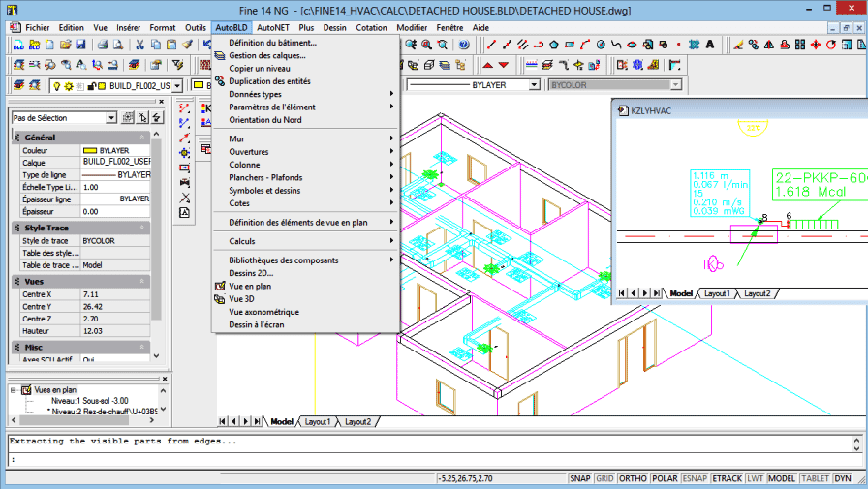Select 'Niveau:1 Sous-sol -3.00' tree item
The image size is (868, 489).
pos(90,401)
